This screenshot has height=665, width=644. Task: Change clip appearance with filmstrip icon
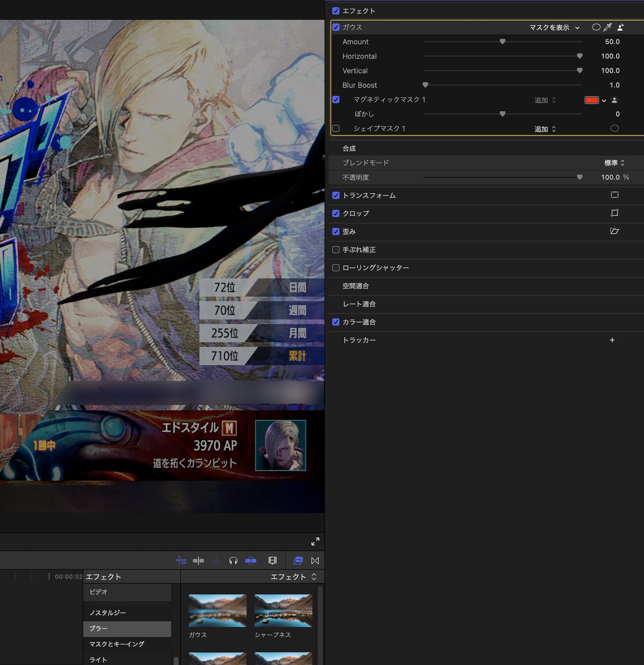point(273,560)
